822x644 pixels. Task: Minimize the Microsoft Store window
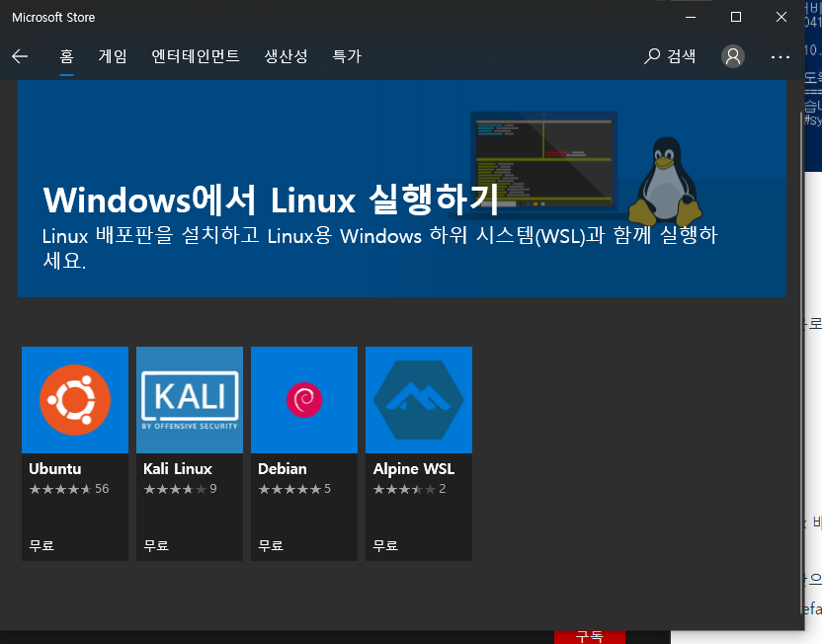coord(691,18)
